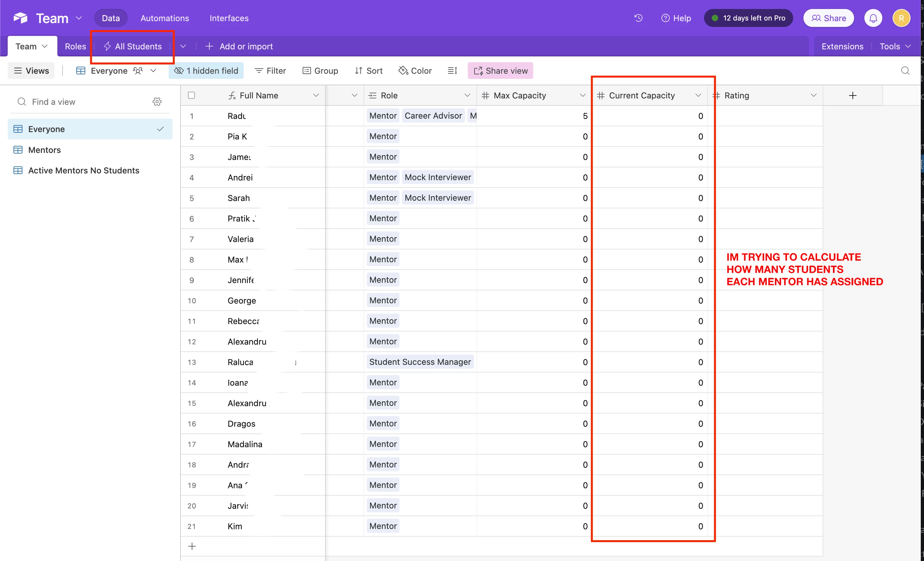
Task: Expand the tables list chevron
Action: point(183,46)
